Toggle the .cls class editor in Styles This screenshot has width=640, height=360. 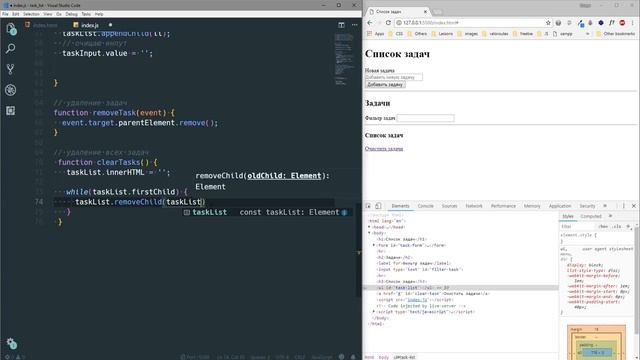pos(617,227)
